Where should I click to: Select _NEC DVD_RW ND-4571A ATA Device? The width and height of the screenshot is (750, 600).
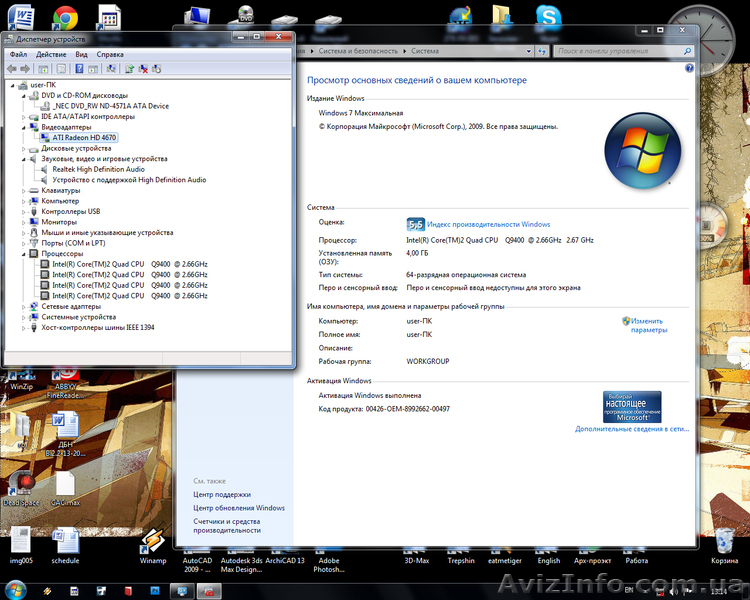click(110, 106)
